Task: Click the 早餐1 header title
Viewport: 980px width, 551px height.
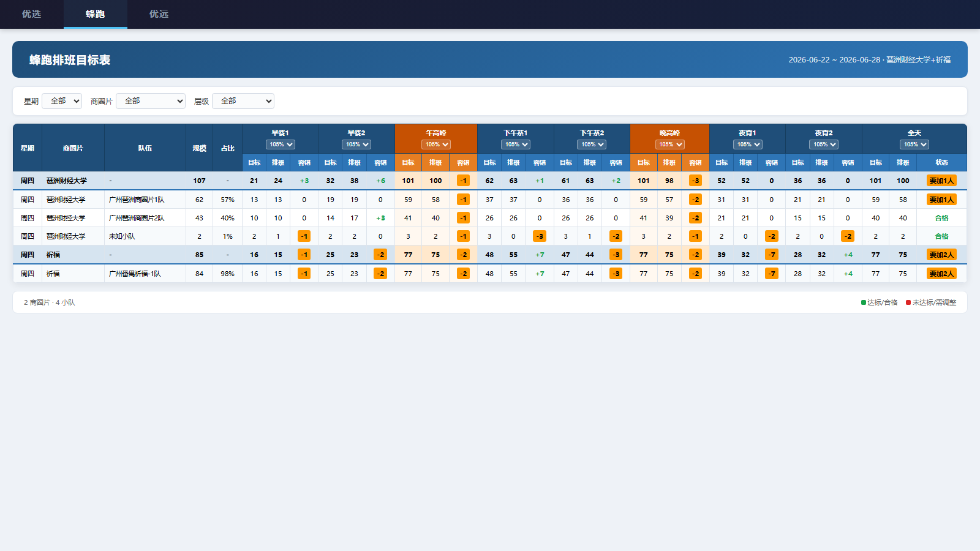Action: pos(280,133)
